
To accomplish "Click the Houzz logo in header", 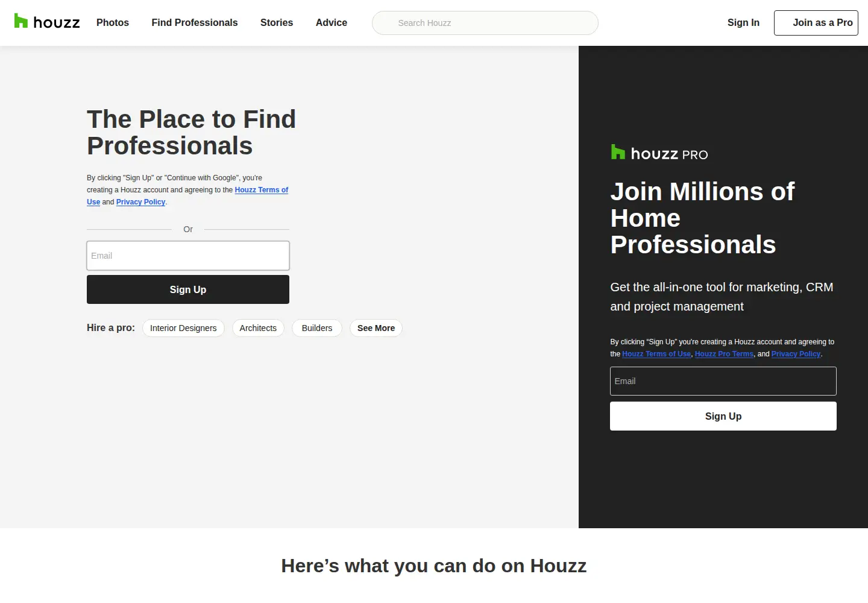I will pyautogui.click(x=47, y=22).
